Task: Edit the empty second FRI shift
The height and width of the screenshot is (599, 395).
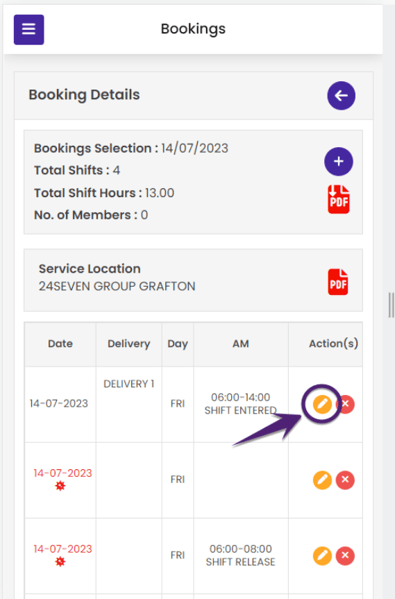Action: click(x=322, y=480)
